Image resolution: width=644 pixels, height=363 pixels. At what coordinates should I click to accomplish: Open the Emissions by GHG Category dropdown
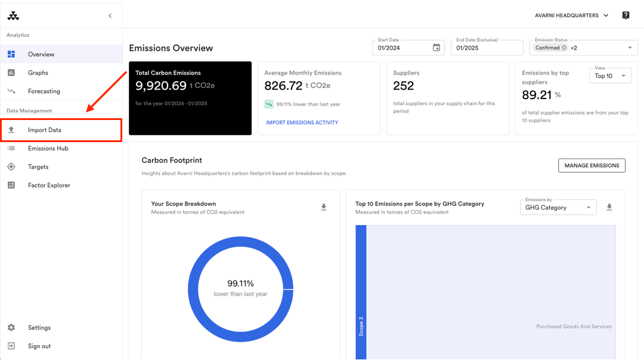coord(558,208)
